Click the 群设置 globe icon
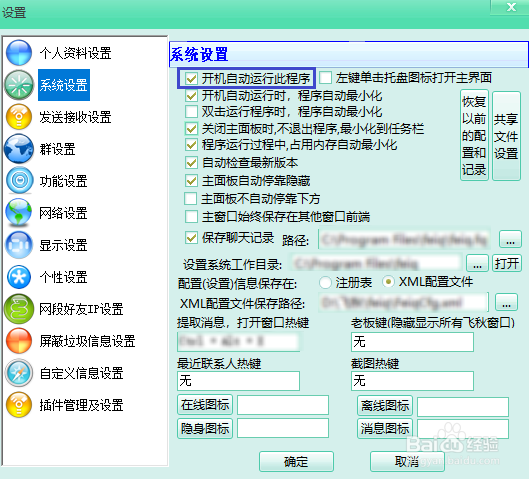The width and height of the screenshot is (529, 479). tap(19, 149)
